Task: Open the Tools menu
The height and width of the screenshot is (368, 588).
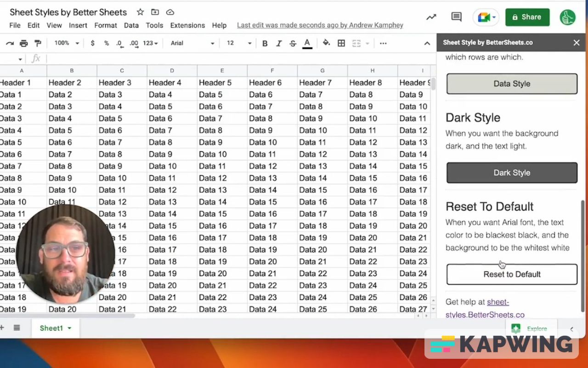Action: tap(155, 25)
